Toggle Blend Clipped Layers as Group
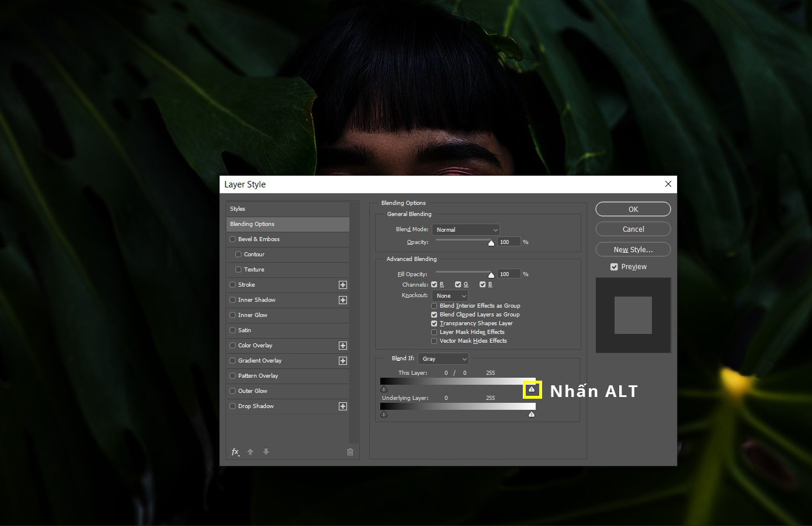This screenshot has height=526, width=812. (x=434, y=315)
